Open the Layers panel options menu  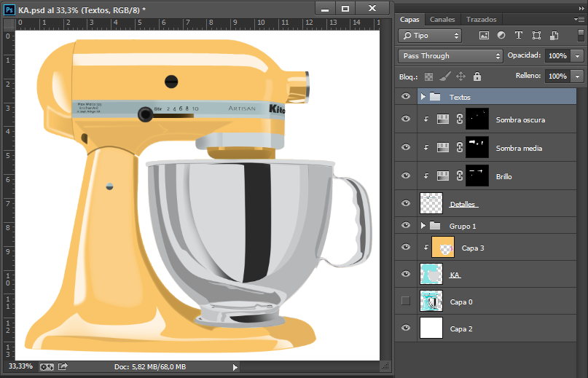[580, 19]
